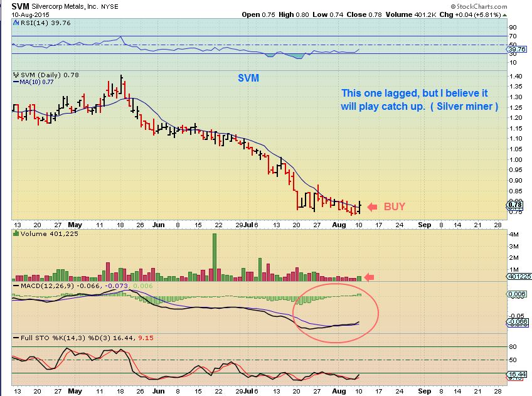Click the '10-Aug-2015' date label
The width and height of the screenshot is (532, 396).
[x=30, y=15]
